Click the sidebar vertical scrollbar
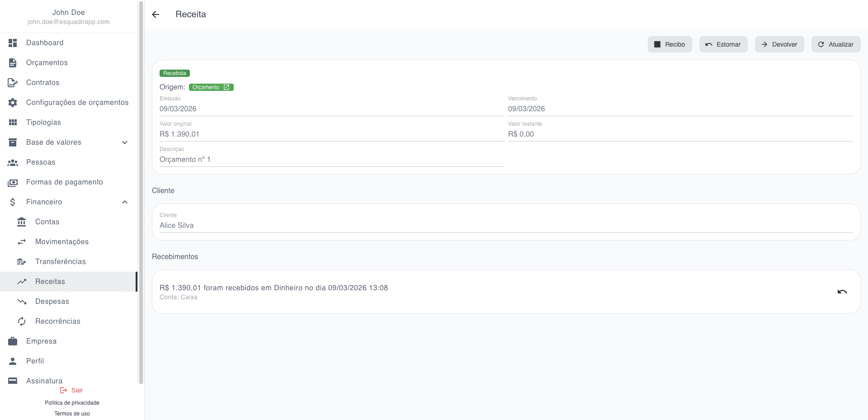The image size is (868, 420). tap(141, 192)
